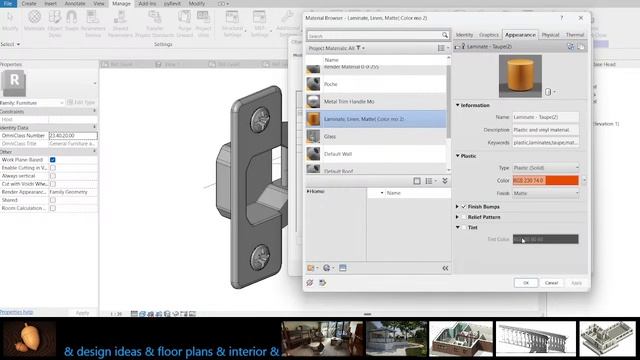
Task: Open the Project Materials filter dropdown
Action: (336, 48)
